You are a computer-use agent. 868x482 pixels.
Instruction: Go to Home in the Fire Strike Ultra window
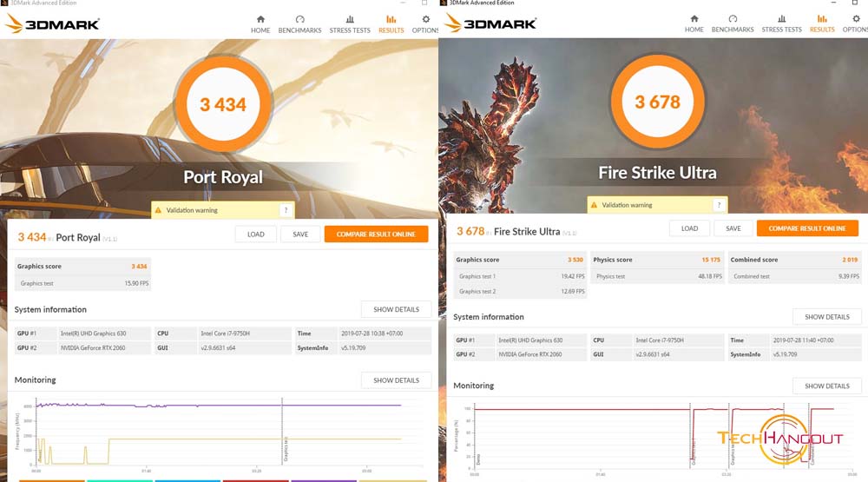point(694,23)
